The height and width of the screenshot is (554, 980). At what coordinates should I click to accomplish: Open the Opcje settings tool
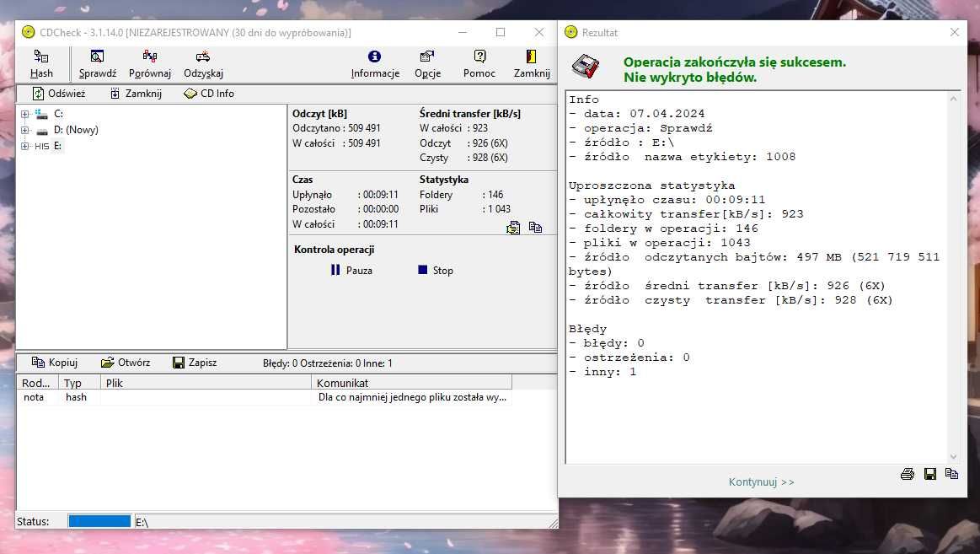[427, 64]
